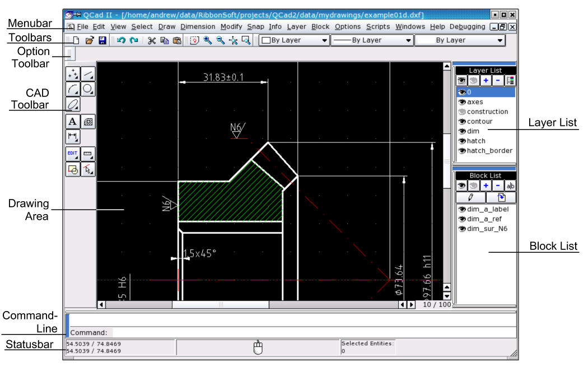Select the Line drawing tool
588x371 pixels.
(88, 73)
